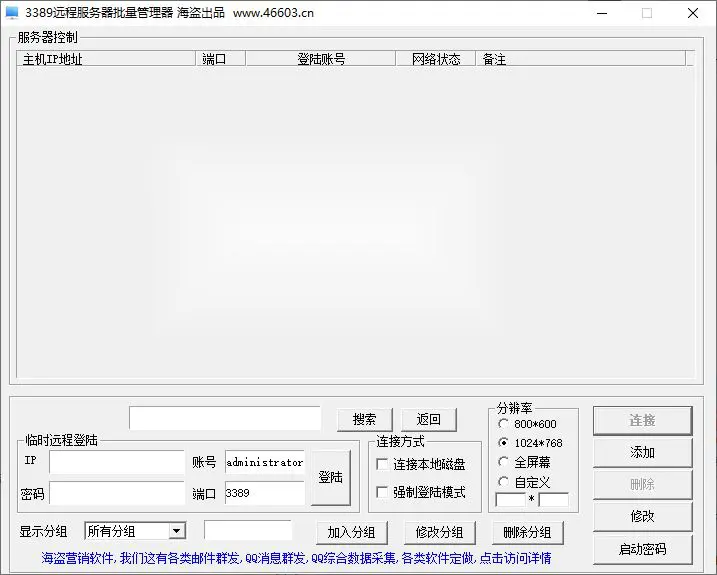Click the 返回 button
The width and height of the screenshot is (717, 575).
428,419
